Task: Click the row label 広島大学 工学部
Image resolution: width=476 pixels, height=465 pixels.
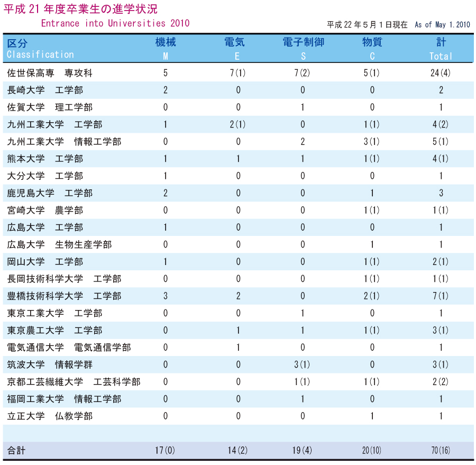Action: (45, 227)
